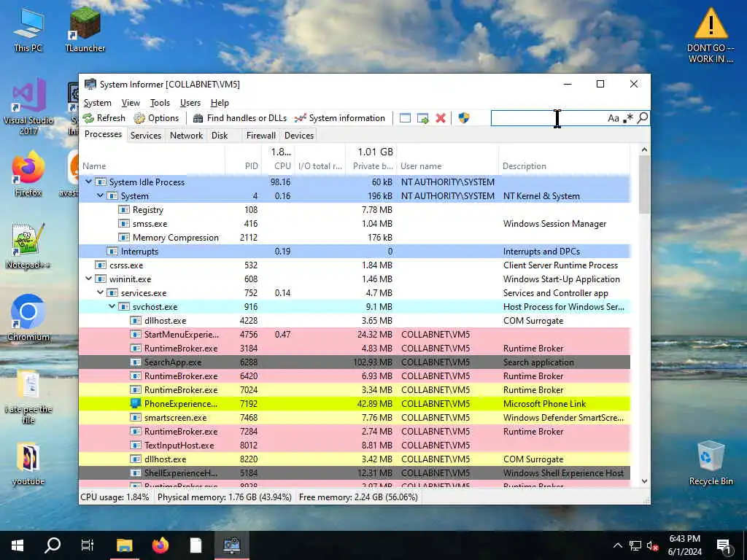Click CPU usage in the status bar
The width and height of the screenshot is (747, 560).
(115, 497)
